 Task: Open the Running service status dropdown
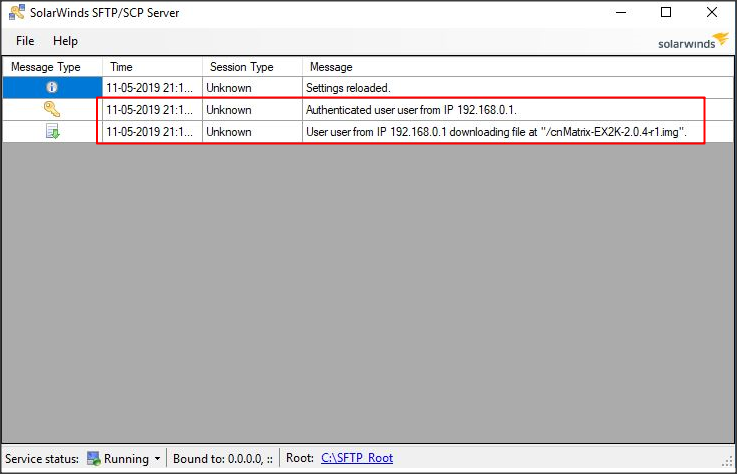157,459
